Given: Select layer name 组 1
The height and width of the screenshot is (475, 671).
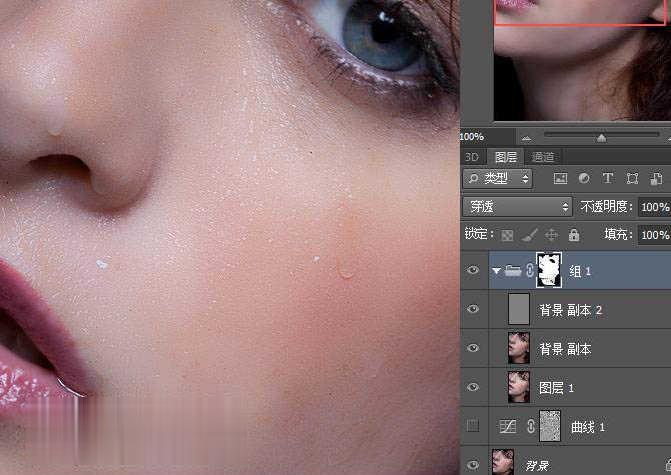Looking at the screenshot, I should click(580, 271).
